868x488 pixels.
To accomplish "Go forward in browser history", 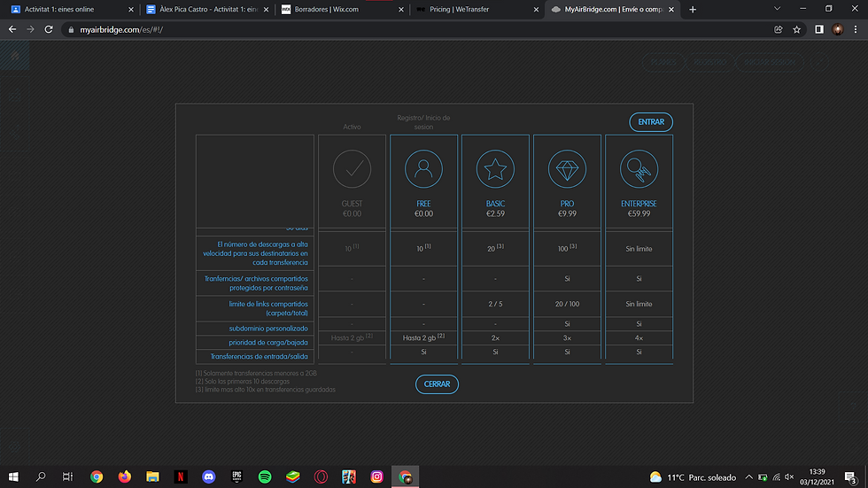I will click(30, 29).
